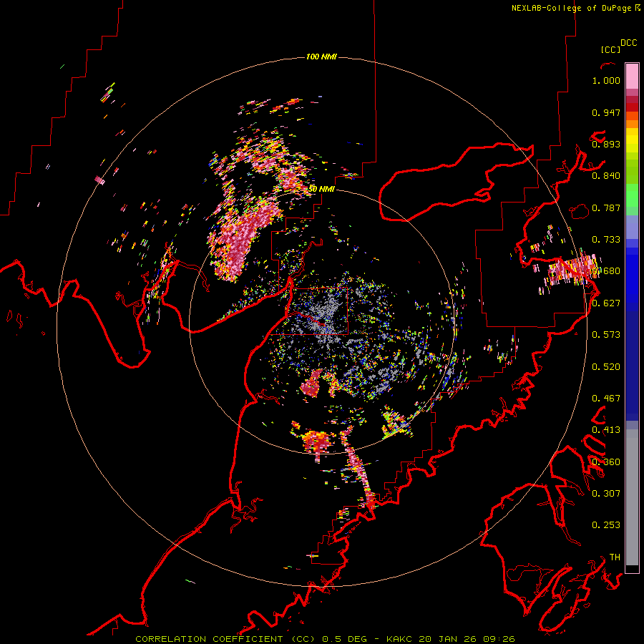Click the 0.573 scale value
Viewport: 644px width, 644px height.
pyautogui.click(x=606, y=335)
